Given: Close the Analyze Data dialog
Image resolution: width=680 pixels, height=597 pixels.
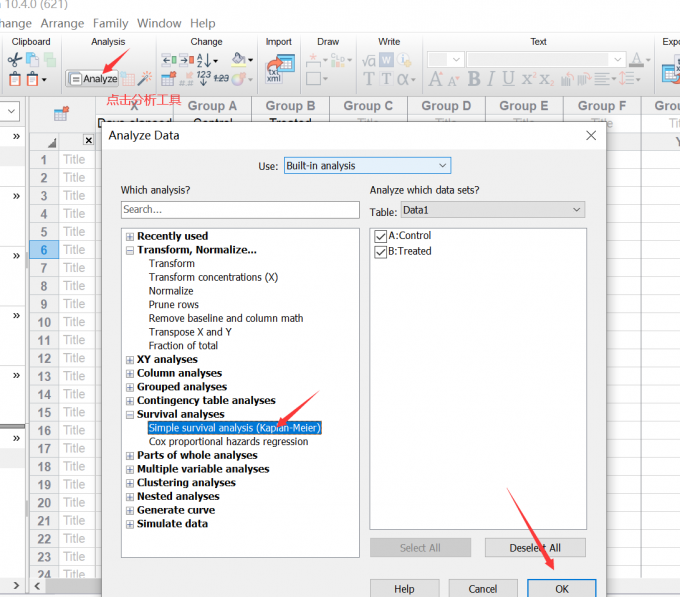Looking at the screenshot, I should (x=591, y=136).
